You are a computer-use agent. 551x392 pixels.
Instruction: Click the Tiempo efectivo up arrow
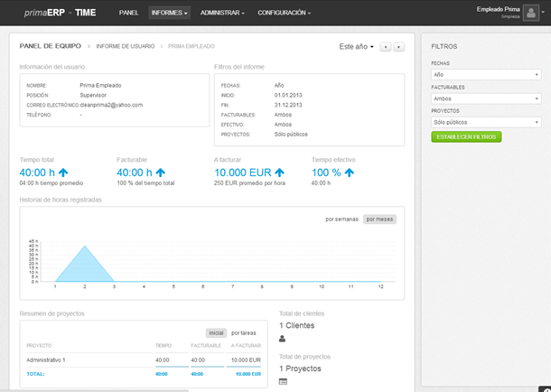point(350,173)
